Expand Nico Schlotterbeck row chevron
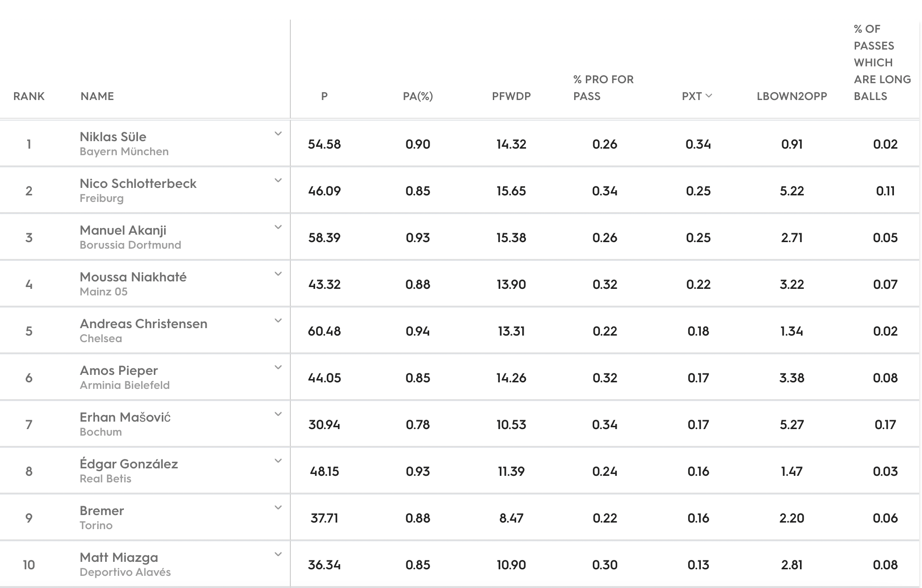 (278, 180)
